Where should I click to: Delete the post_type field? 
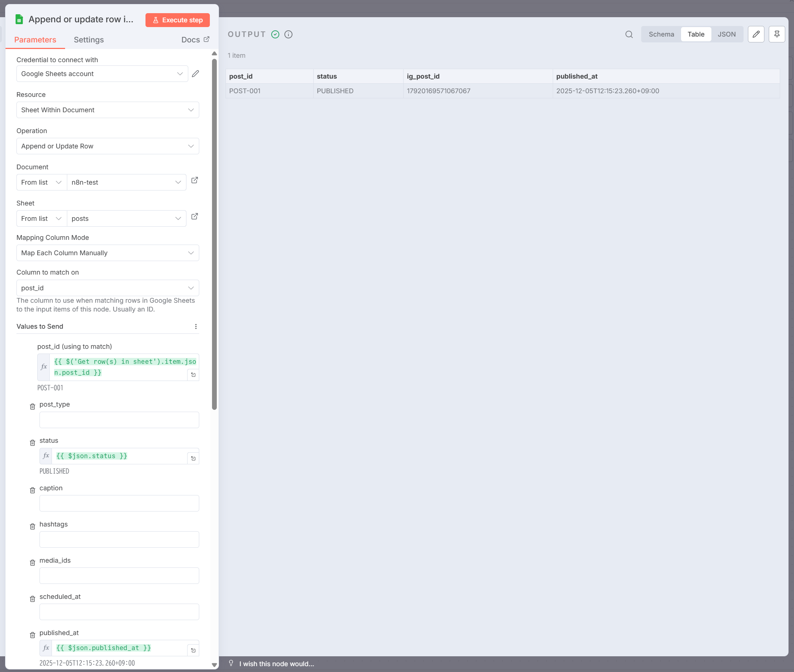click(33, 407)
